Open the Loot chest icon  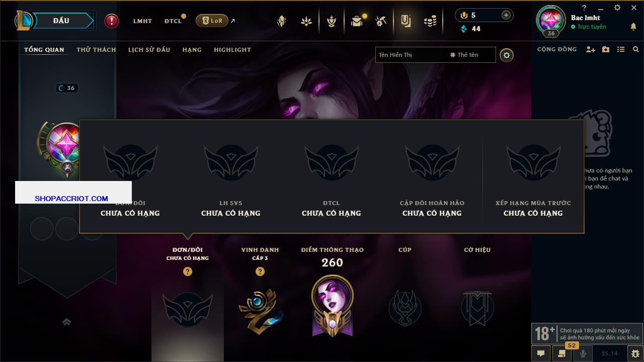pos(357,21)
